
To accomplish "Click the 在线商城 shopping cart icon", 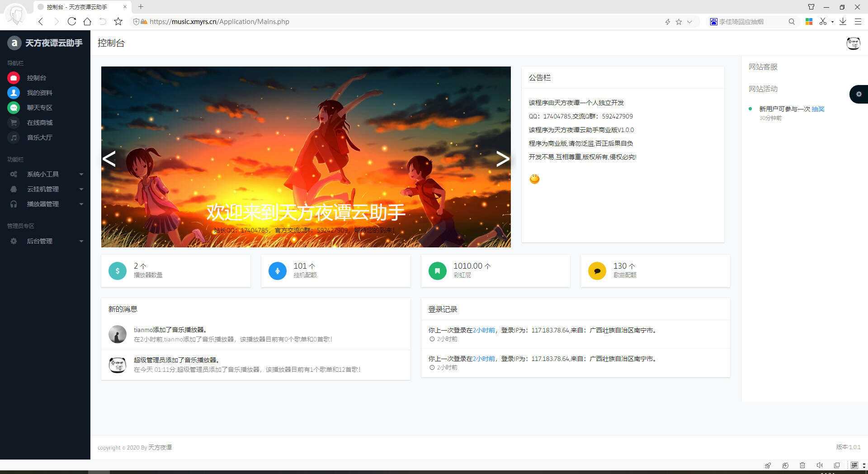I will click(14, 122).
